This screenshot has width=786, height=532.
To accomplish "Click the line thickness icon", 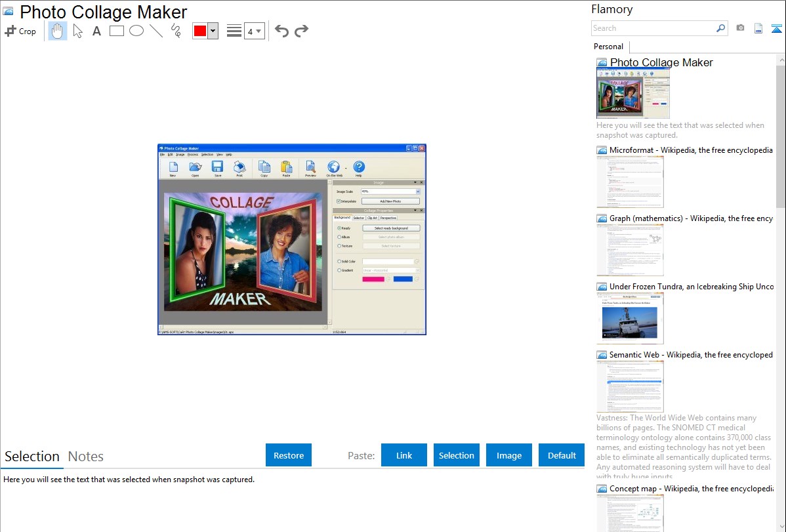I will tap(234, 31).
